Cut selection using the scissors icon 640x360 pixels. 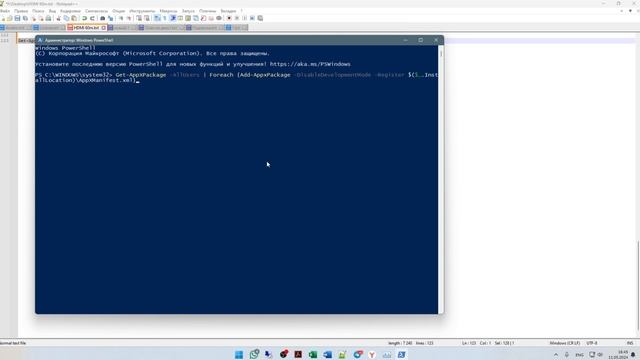[58, 18]
